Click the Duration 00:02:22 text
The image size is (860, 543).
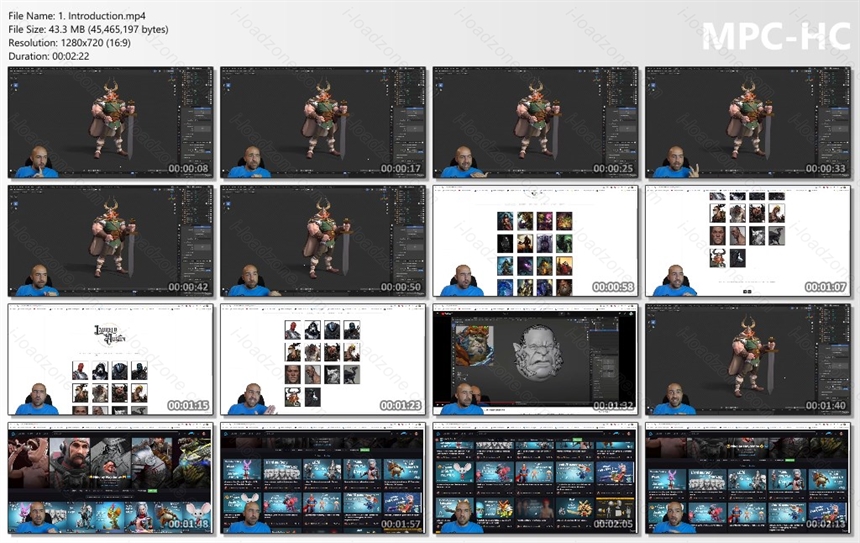49,56
